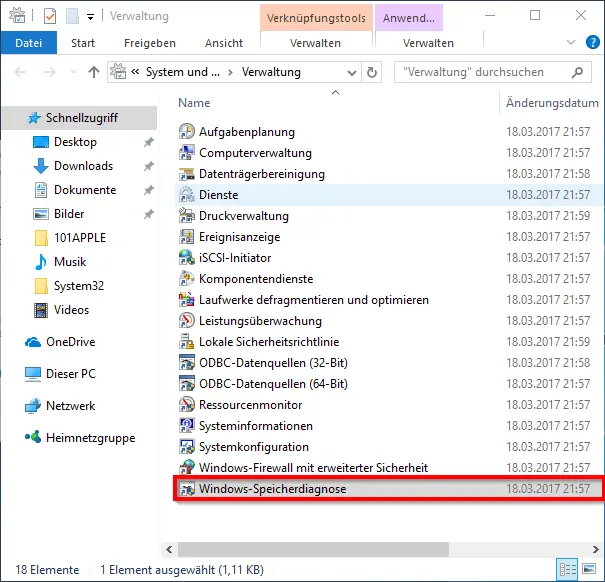The width and height of the screenshot is (605, 582).
Task: Open recent locations dropdown arrow
Action: click(x=73, y=72)
